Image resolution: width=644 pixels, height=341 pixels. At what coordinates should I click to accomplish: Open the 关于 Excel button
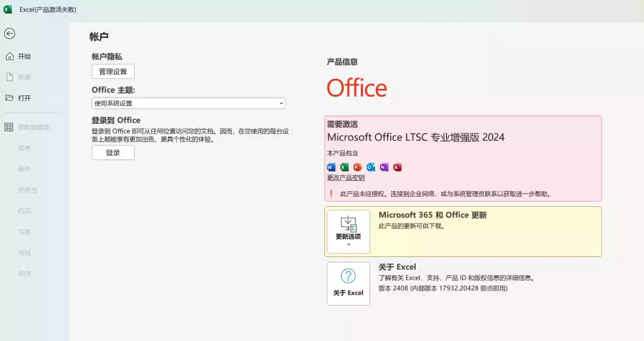click(348, 283)
